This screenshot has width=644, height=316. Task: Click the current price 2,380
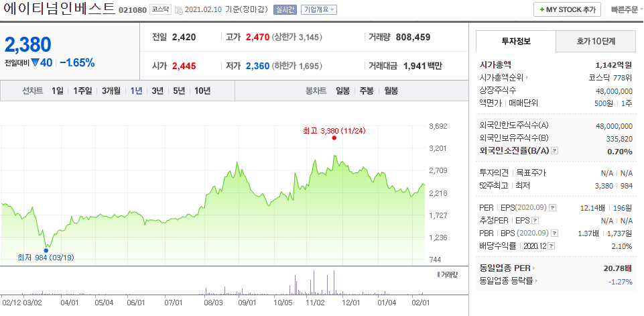click(x=28, y=44)
